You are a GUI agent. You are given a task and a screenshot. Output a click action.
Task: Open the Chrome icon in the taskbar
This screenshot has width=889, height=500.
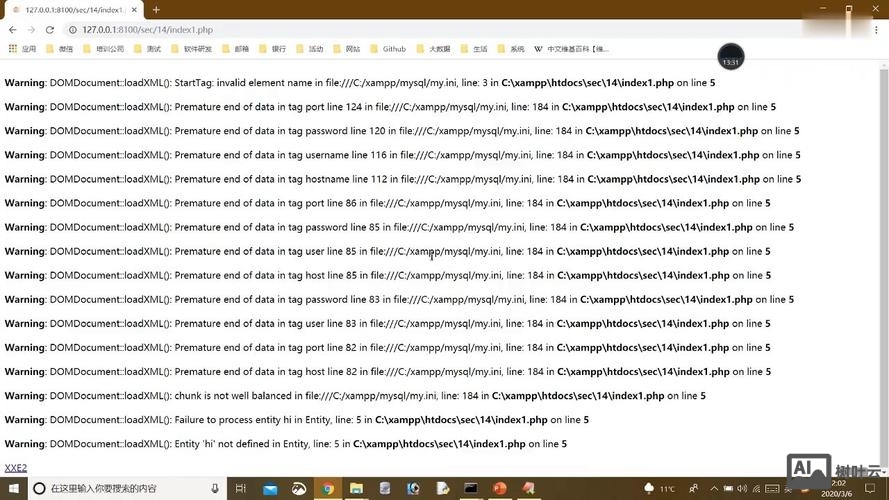(x=327, y=488)
